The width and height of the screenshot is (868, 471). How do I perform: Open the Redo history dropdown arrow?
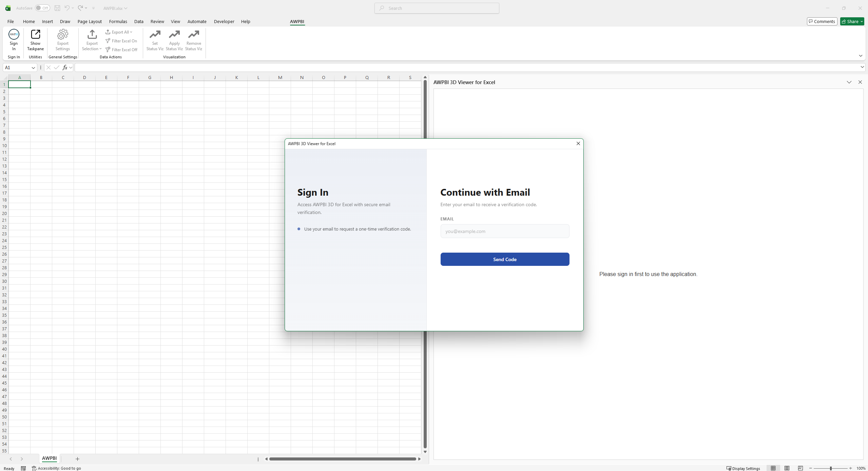(86, 8)
